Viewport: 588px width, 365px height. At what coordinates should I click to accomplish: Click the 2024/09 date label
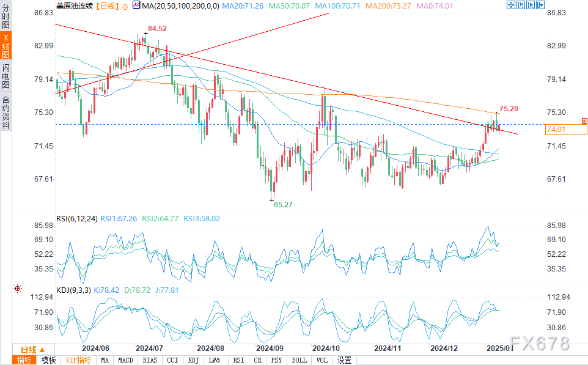[x=270, y=348]
